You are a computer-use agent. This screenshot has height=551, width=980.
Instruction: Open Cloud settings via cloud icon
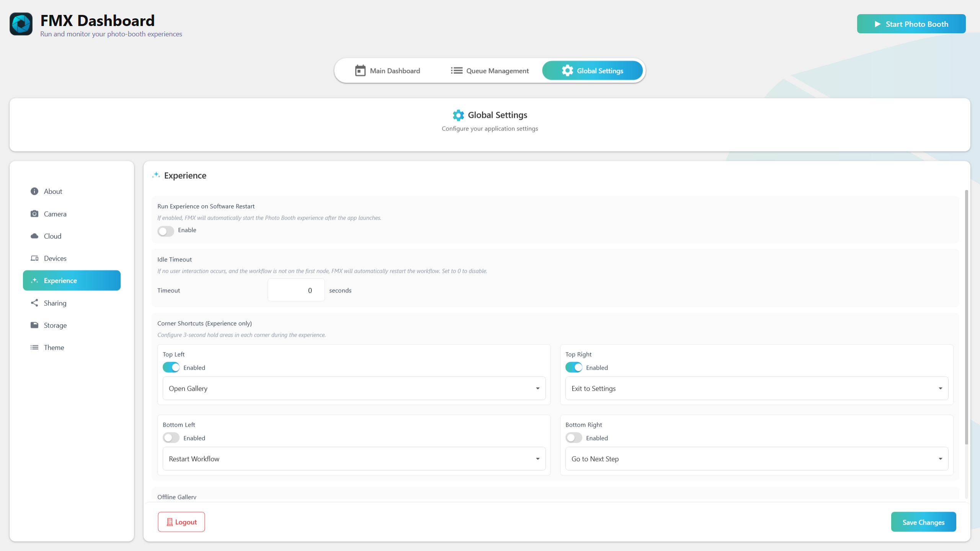click(x=34, y=236)
